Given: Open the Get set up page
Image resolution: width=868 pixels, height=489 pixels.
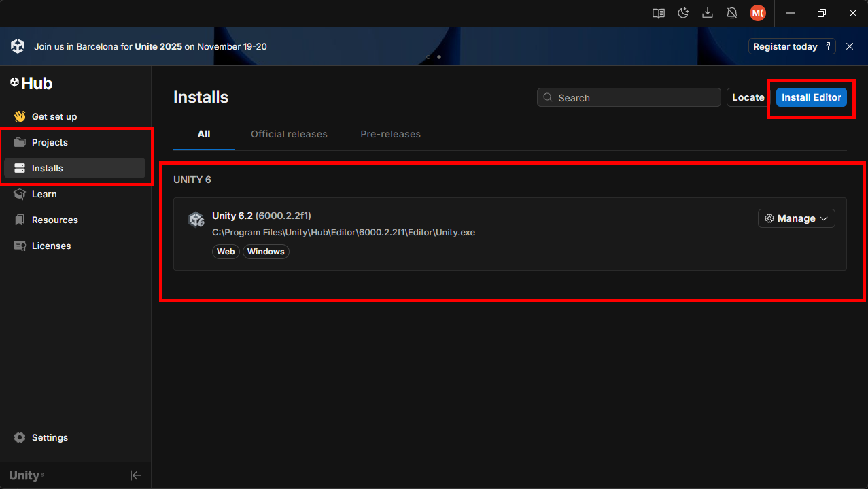Looking at the screenshot, I should coord(54,116).
